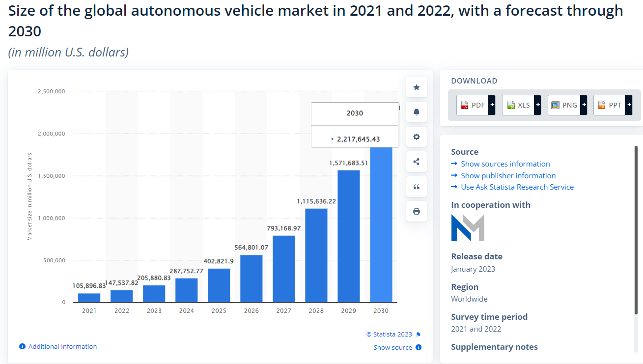Expand the PPT download plus
The image size is (643, 364).
pyautogui.click(x=629, y=105)
